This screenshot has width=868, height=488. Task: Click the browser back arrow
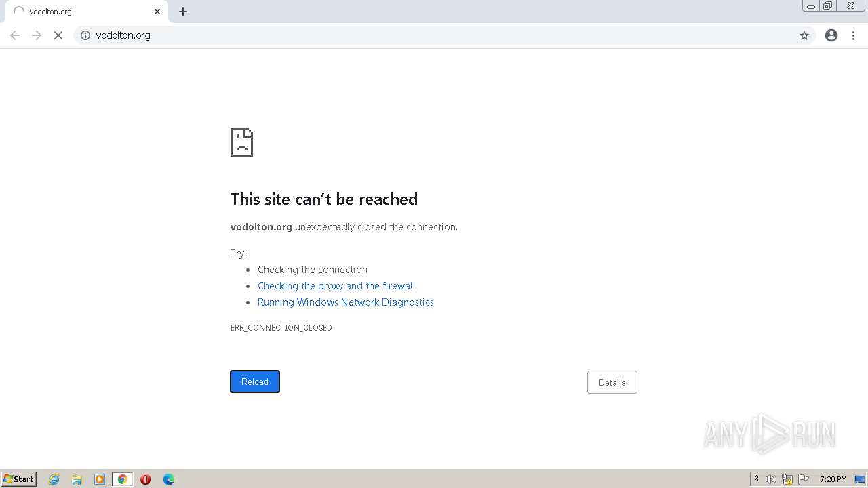pos(15,35)
